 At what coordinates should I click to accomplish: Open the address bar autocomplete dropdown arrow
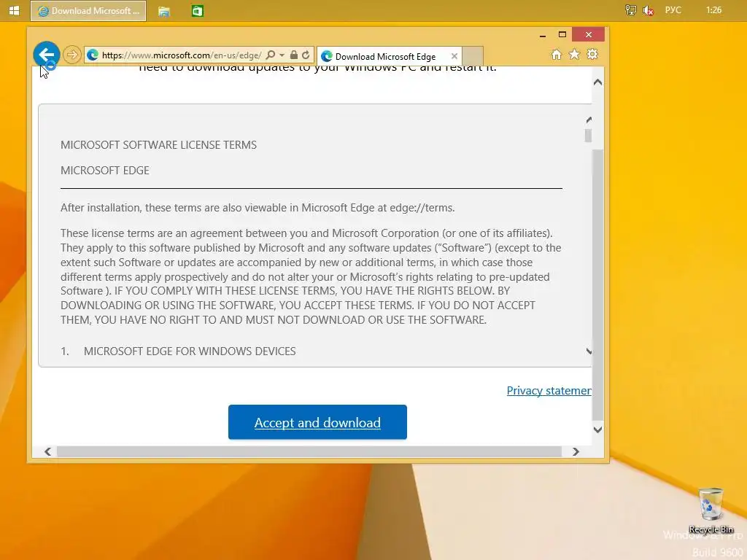[282, 55]
